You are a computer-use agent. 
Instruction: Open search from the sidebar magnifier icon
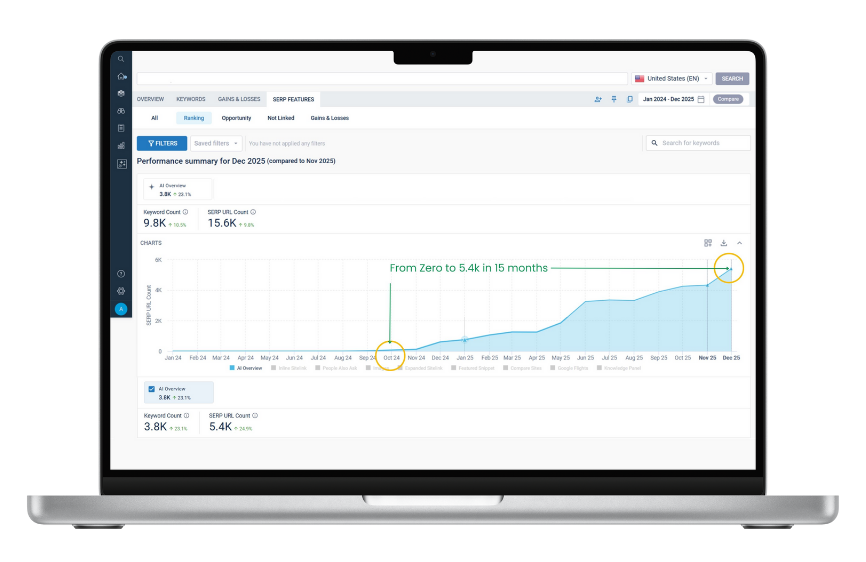(x=121, y=59)
